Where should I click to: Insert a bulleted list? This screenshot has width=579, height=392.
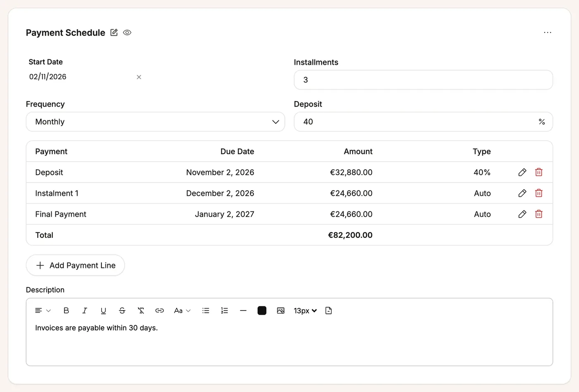[x=206, y=311]
